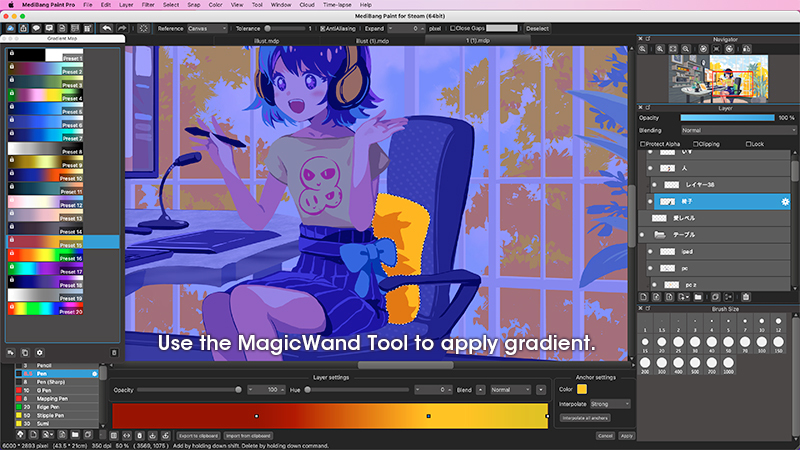The image size is (800, 450).
Task: Click the Navigator fit-to-window icon
Action: coord(673,49)
